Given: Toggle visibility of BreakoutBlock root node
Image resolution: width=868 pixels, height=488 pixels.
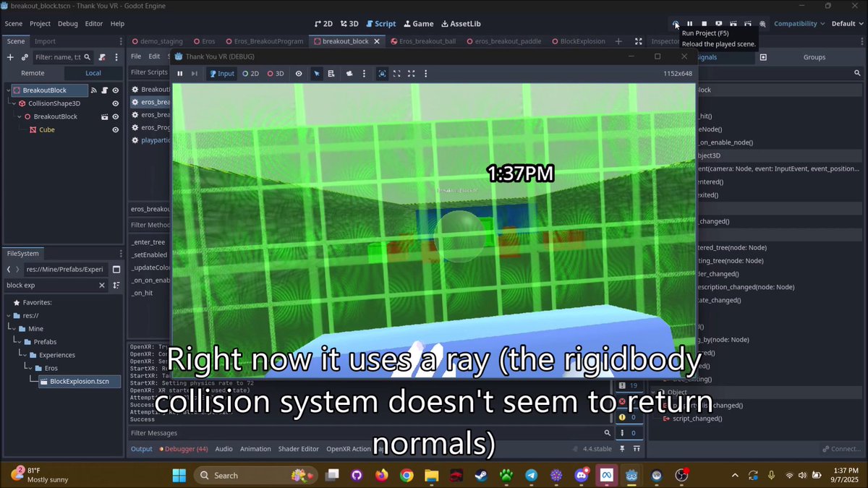Looking at the screenshot, I should pos(116,90).
